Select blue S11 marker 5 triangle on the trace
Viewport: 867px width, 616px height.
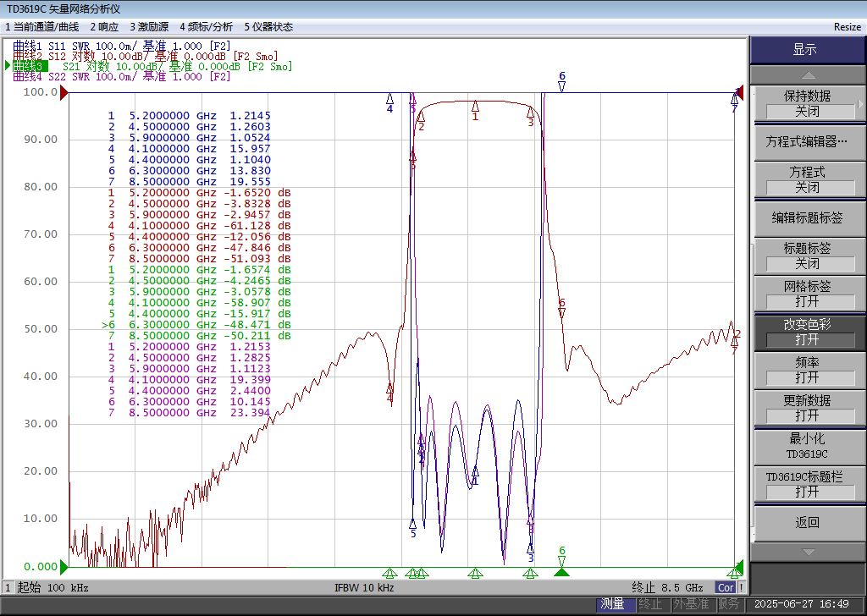(x=412, y=523)
